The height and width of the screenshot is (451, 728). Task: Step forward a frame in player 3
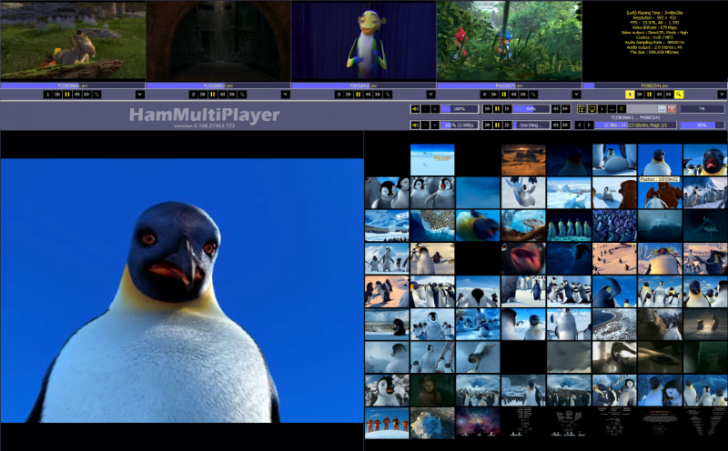pyautogui.click(x=349, y=94)
